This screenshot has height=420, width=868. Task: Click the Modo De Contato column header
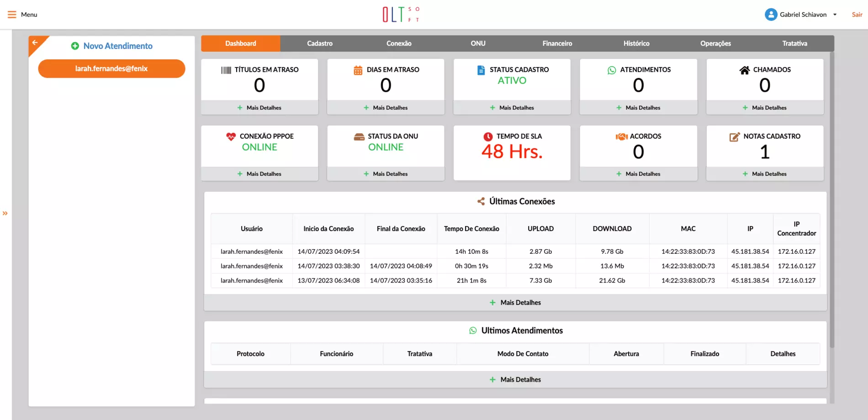pos(523,354)
